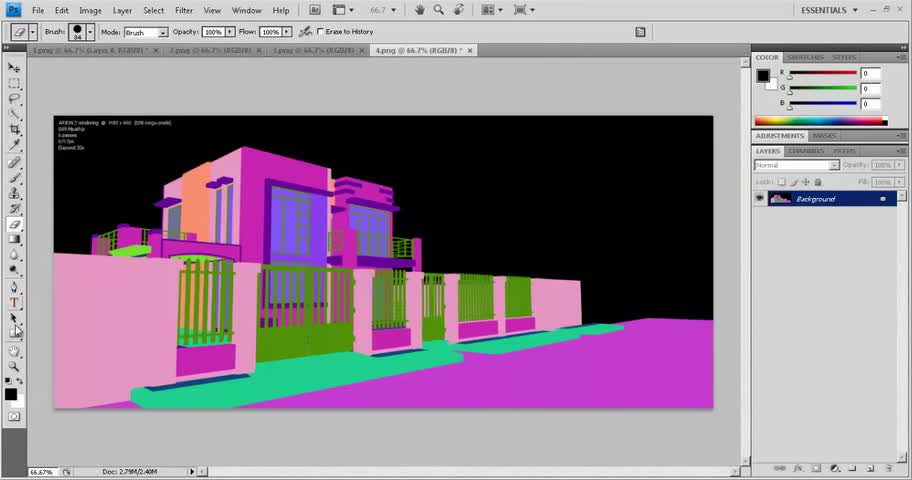Open the layer blend mode Normal dropdown
Image resolution: width=912 pixels, height=480 pixels.
coord(797,165)
